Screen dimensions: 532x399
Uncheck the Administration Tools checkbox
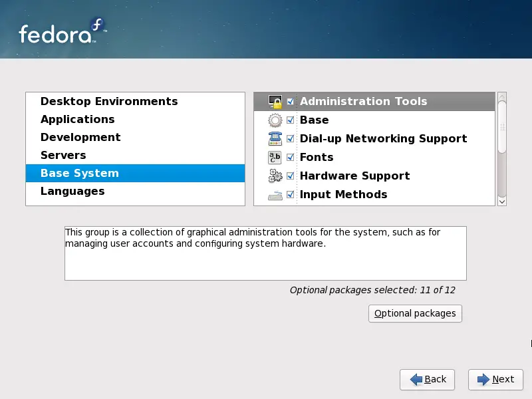291,102
